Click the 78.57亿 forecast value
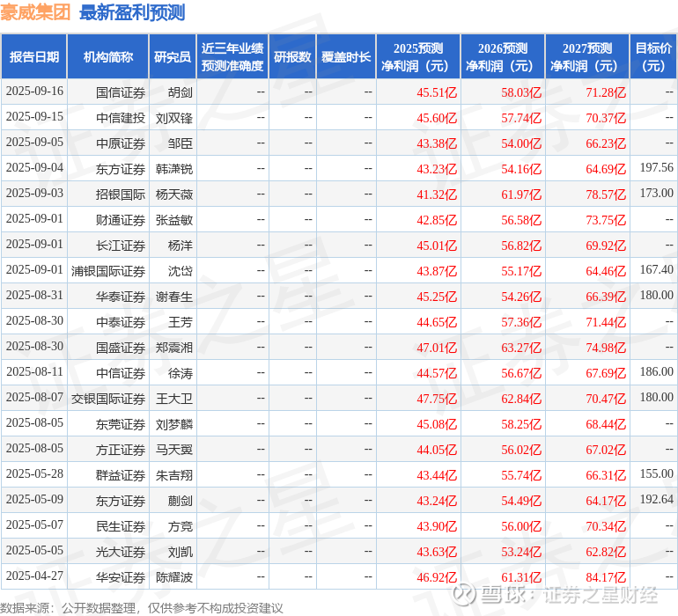The image size is (678, 616). click(606, 194)
